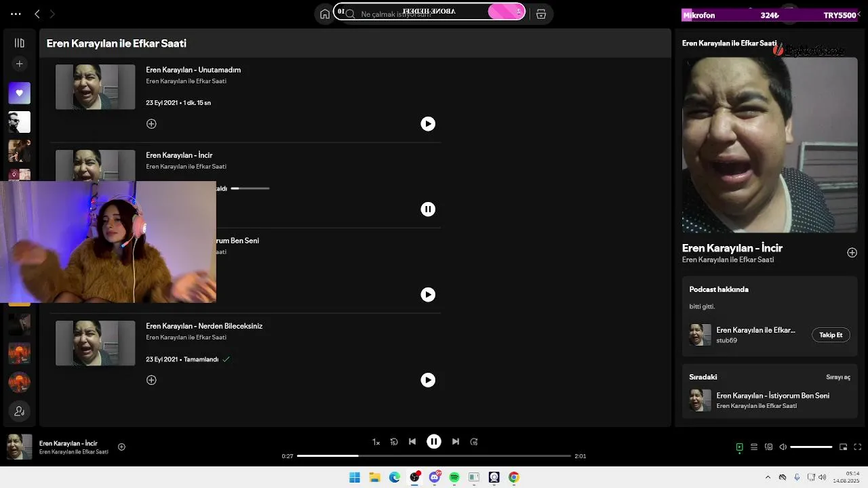
Task: Rewind 15 seconds
Action: click(394, 442)
